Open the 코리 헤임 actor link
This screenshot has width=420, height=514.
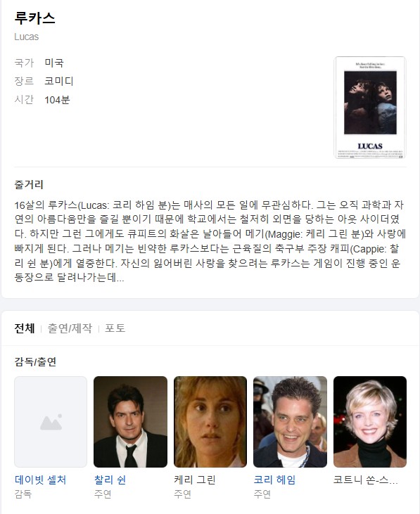pos(274,480)
